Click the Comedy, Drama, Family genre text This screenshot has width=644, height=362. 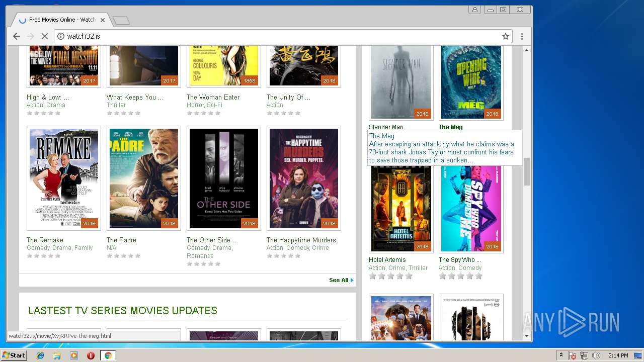[60, 248]
